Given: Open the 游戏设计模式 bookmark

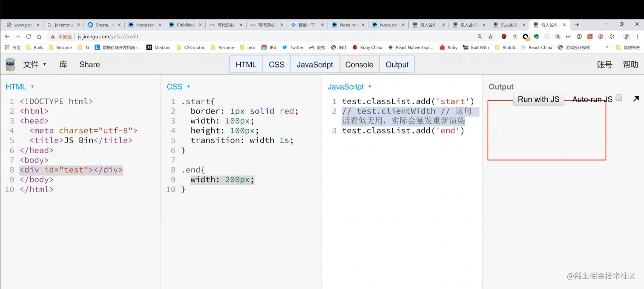Looking at the screenshot, I should coord(574,48).
